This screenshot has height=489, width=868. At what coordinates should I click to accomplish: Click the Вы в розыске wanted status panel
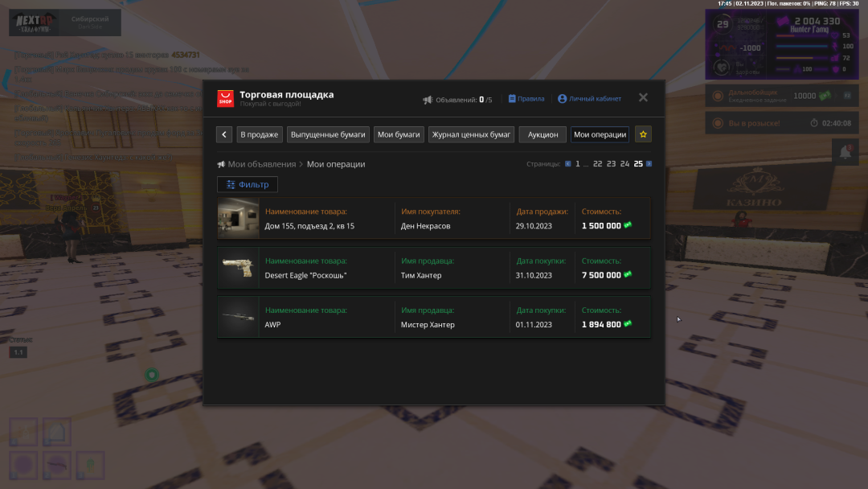click(782, 123)
